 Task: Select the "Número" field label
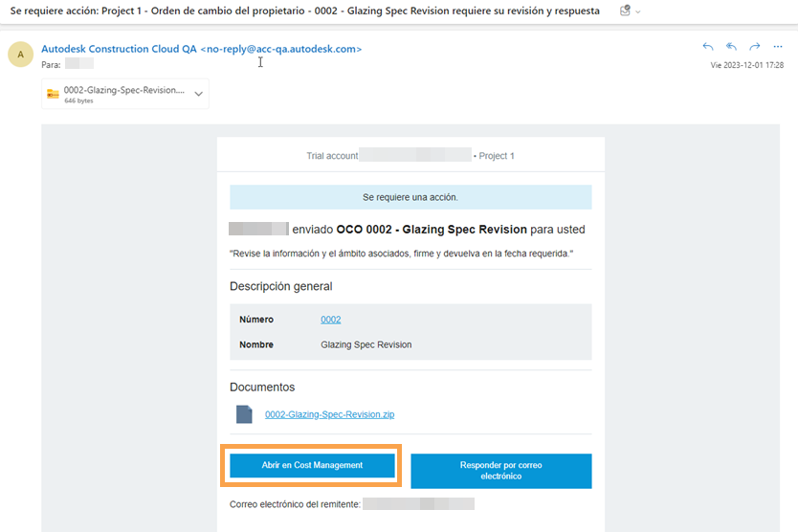coord(256,320)
